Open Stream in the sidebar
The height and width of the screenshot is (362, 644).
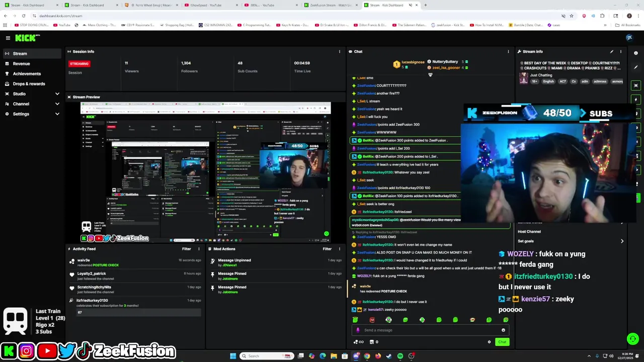click(x=31, y=54)
